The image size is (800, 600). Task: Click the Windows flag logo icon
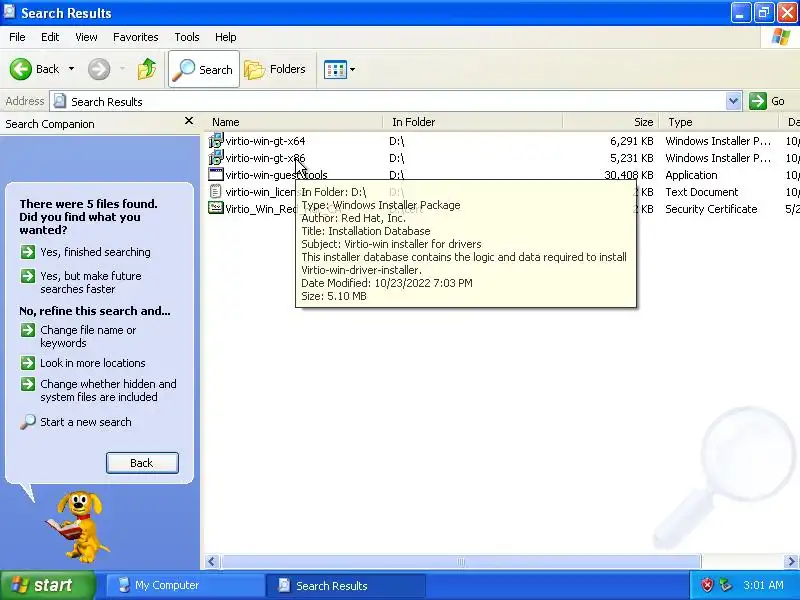tap(781, 37)
